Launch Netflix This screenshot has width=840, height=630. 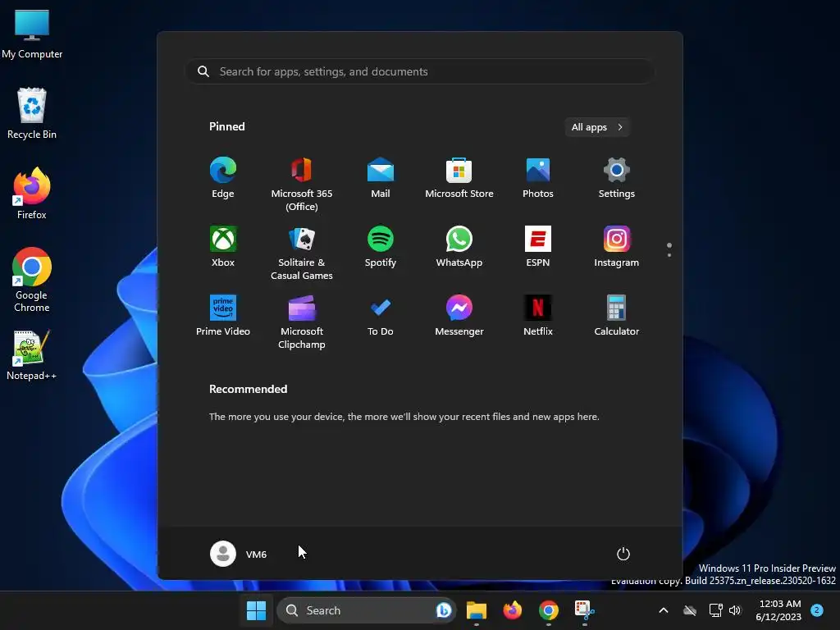[538, 316]
